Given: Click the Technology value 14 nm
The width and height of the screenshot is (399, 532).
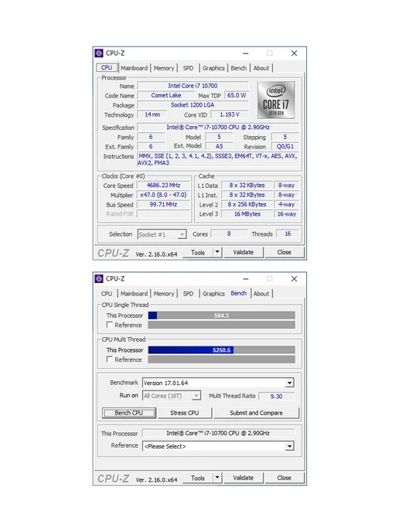Looking at the screenshot, I should click(x=152, y=114).
